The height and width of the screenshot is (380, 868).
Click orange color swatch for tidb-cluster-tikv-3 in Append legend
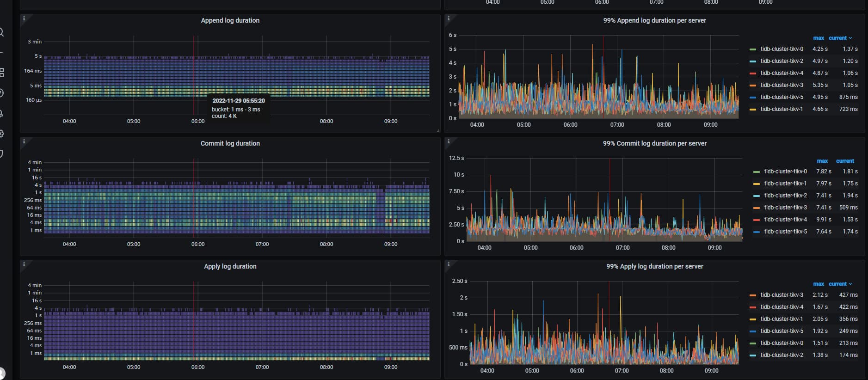(x=752, y=85)
